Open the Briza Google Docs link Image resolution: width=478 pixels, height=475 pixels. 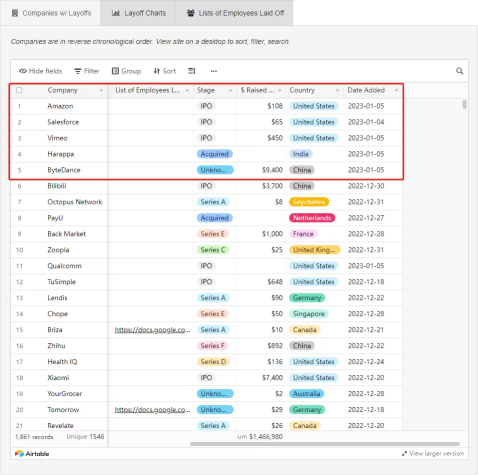[x=152, y=330]
